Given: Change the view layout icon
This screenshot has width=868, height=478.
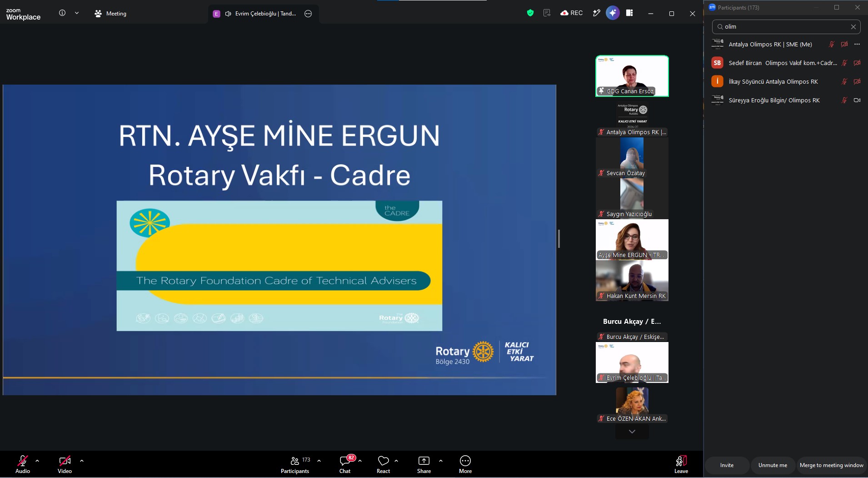Looking at the screenshot, I should 629,13.
